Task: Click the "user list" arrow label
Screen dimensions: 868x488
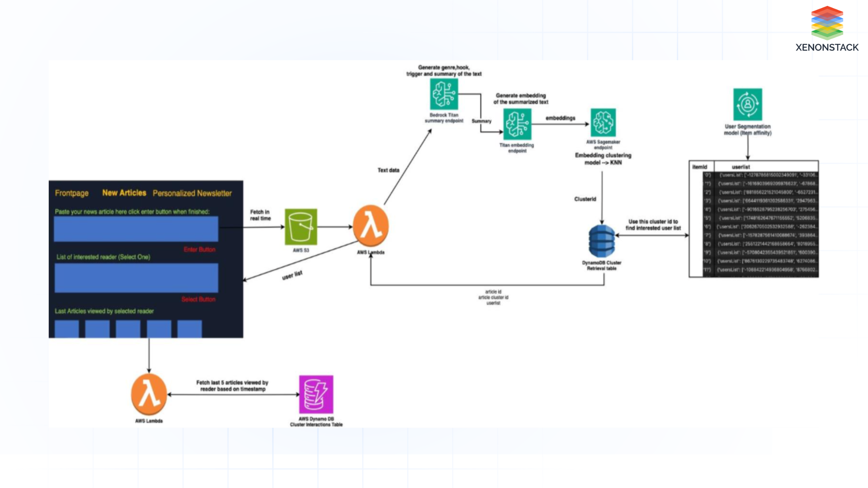Action: tap(292, 275)
